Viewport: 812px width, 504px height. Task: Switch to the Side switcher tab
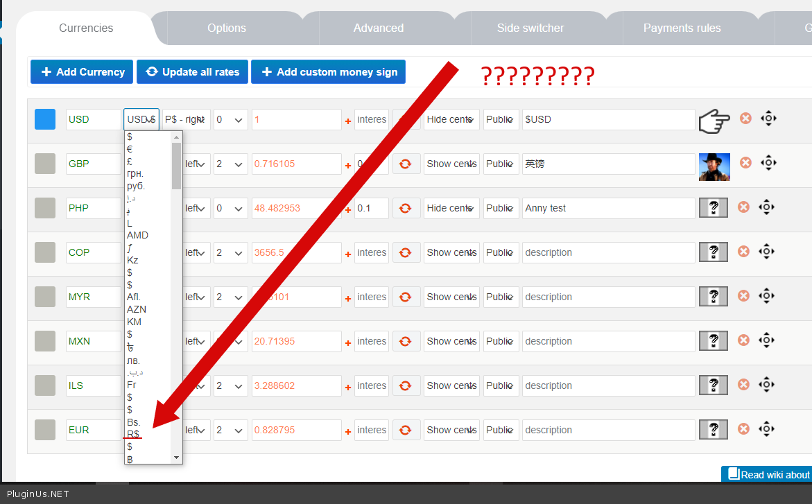click(530, 28)
